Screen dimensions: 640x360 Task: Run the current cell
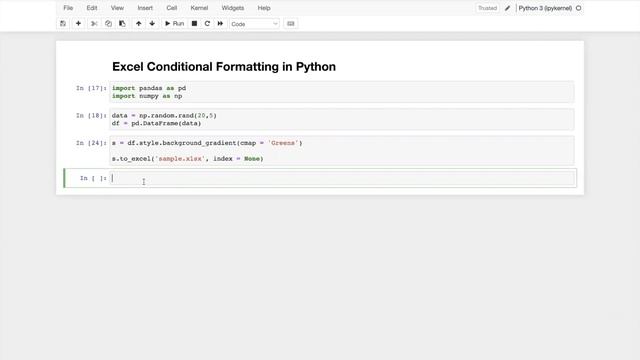click(x=174, y=24)
